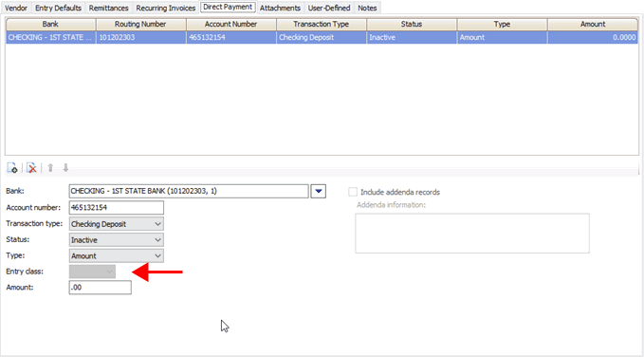Screen dimensions: 644x357
Task: Switch to the Vendor tab
Action: pos(16,8)
